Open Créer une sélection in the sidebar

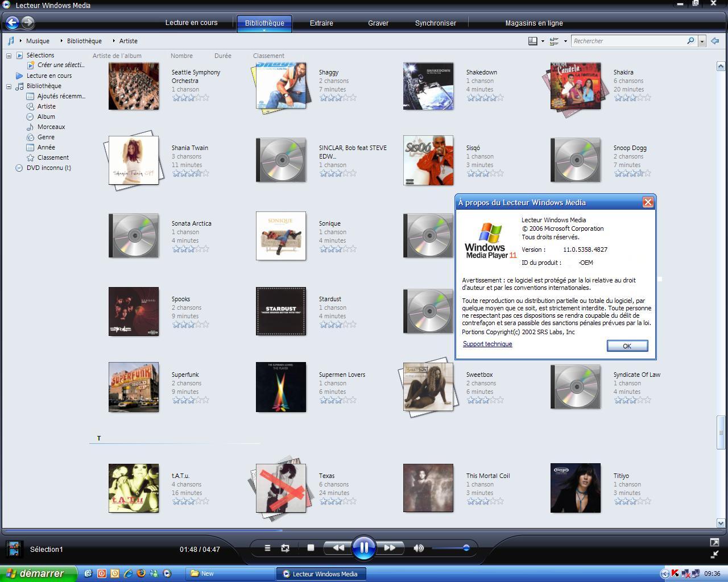pyautogui.click(x=60, y=65)
